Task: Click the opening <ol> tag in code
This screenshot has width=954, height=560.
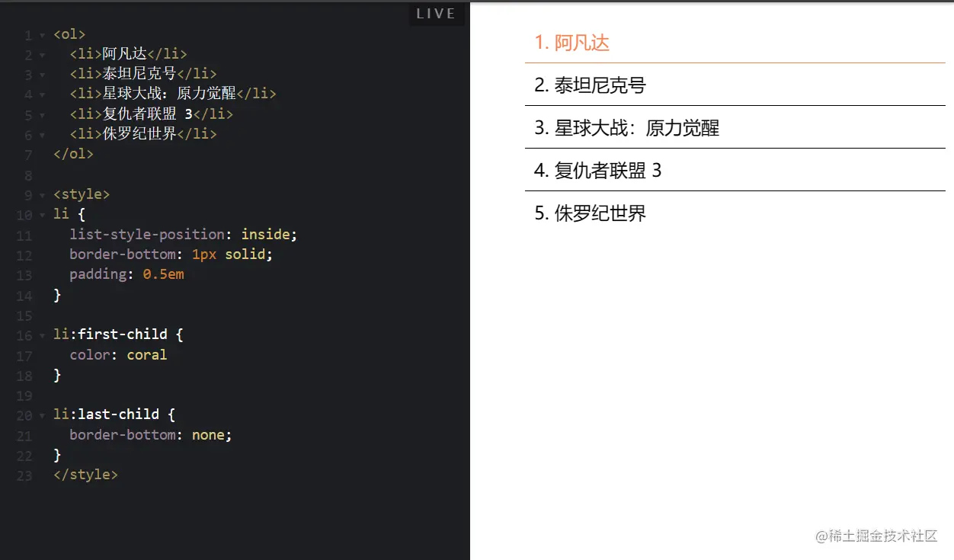Action: pos(69,34)
